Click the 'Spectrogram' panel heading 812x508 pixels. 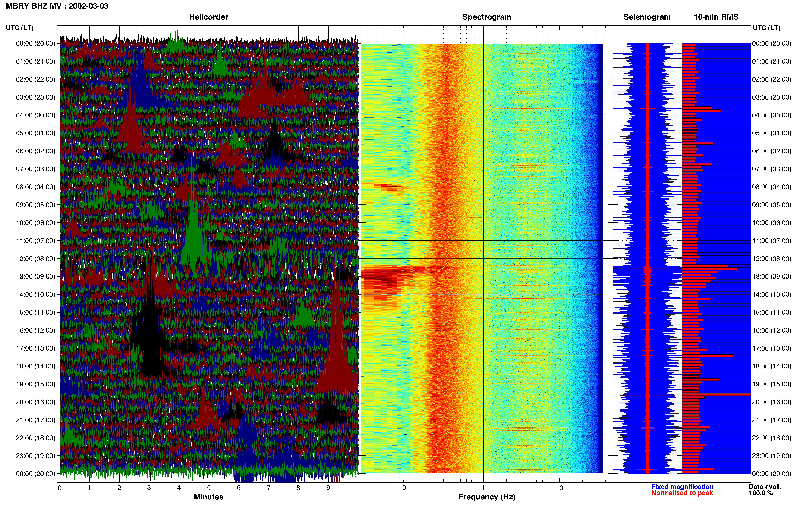coord(487,17)
